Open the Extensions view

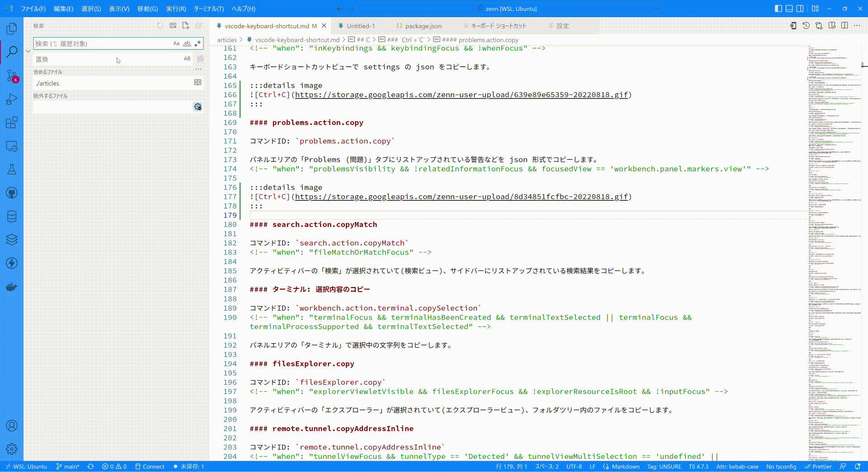click(x=12, y=123)
